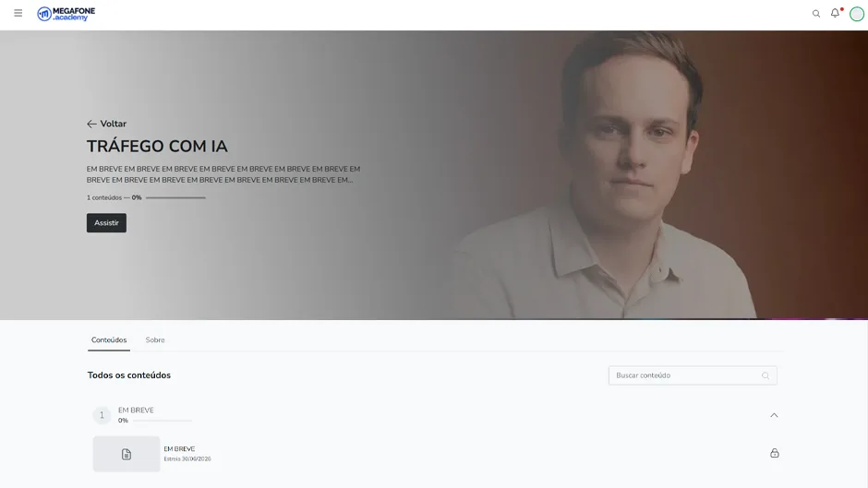The image size is (868, 488).
Task: Click the back arrow next to Voltar
Action: point(92,124)
